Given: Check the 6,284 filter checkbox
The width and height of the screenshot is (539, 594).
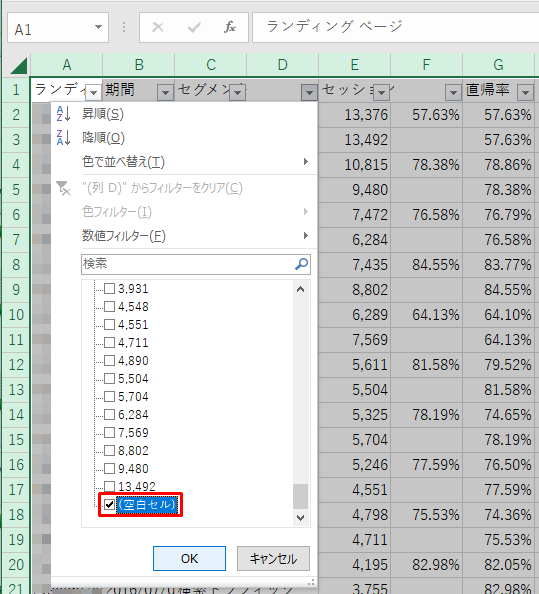Looking at the screenshot, I should pyautogui.click(x=109, y=414).
